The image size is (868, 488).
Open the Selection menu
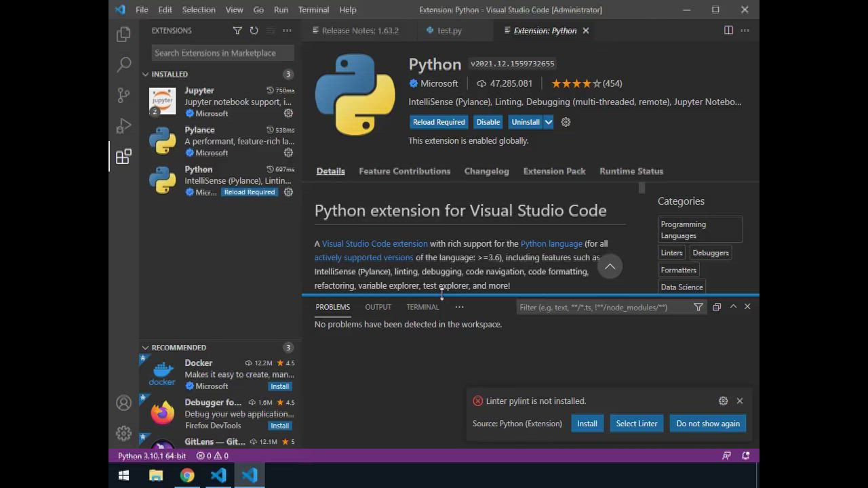[199, 9]
